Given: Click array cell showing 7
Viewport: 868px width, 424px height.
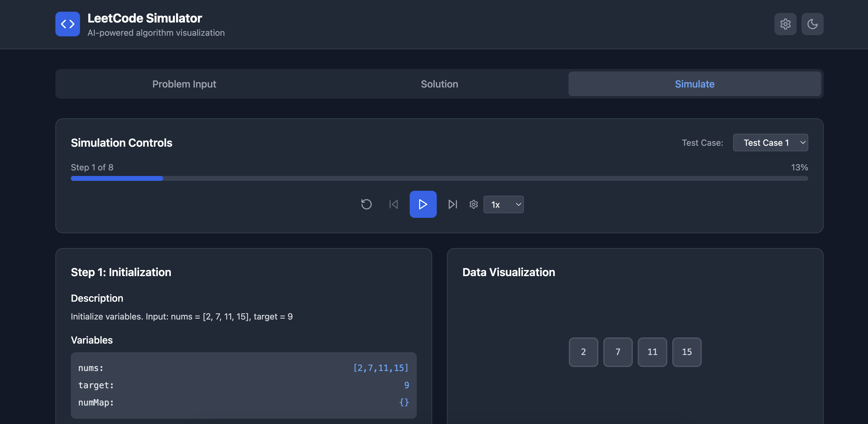Looking at the screenshot, I should click(x=618, y=352).
